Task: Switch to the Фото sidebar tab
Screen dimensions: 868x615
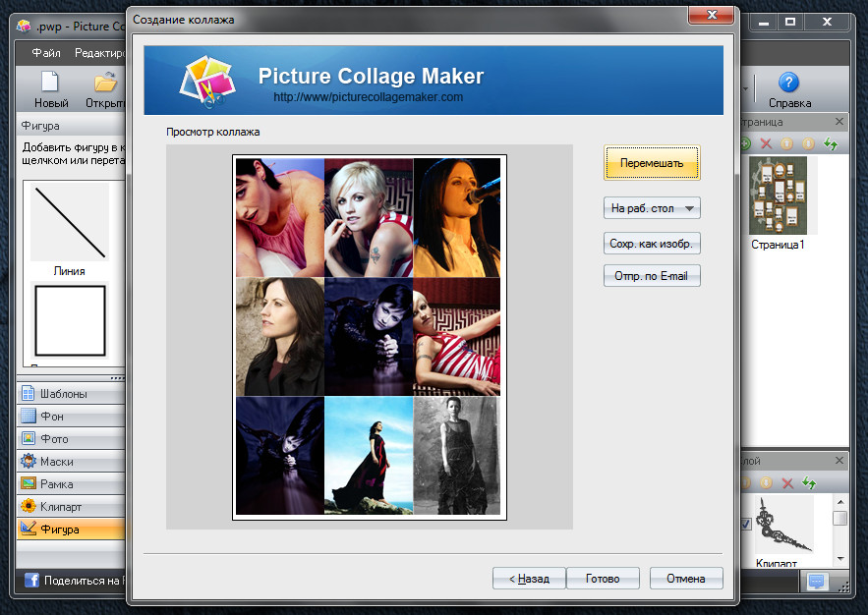Action: pyautogui.click(x=71, y=438)
